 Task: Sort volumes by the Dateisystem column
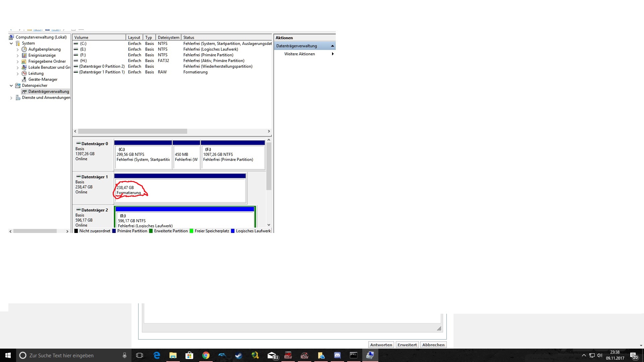tap(168, 38)
